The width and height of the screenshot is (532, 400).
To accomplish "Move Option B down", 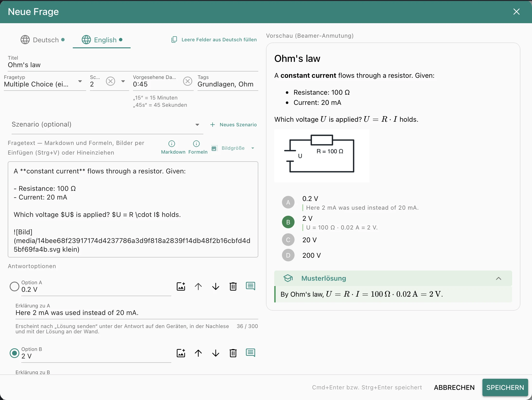I will [216, 353].
